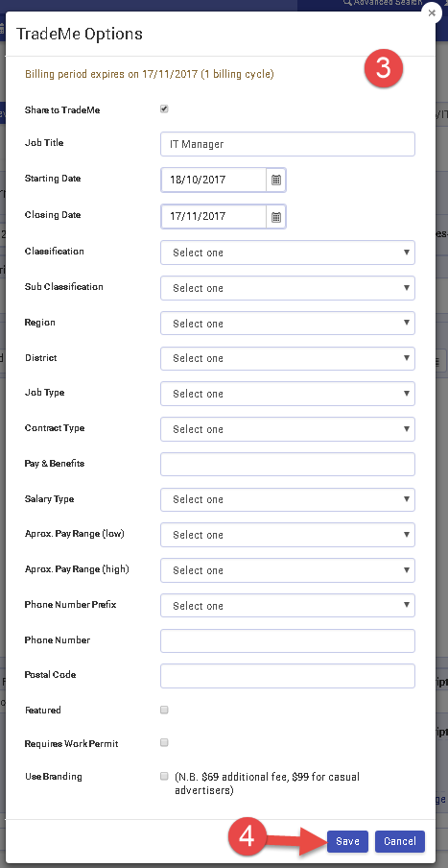448x868 pixels.
Task: Tick the Requires Work Permit checkbox
Action: [x=164, y=743]
